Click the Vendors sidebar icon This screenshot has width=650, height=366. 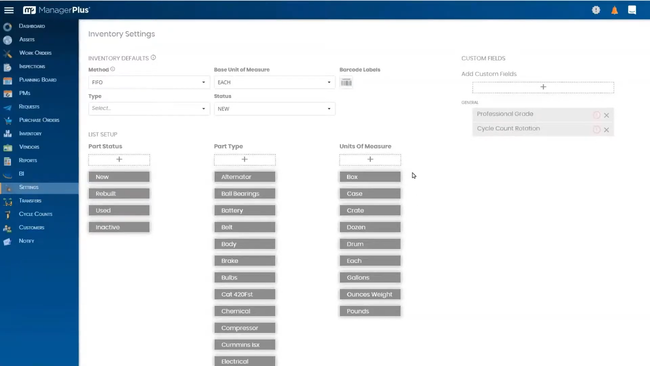(x=7, y=148)
